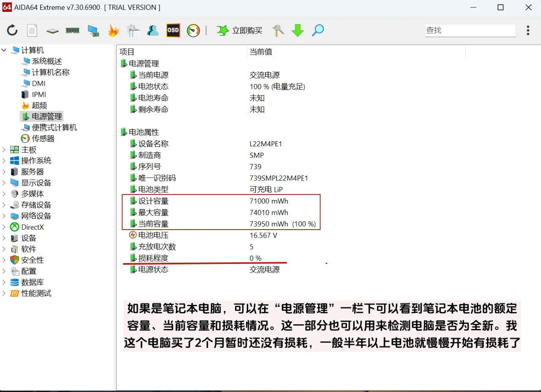
Task: Click the 74010 mWh maximum capacity value
Action: [x=269, y=212]
